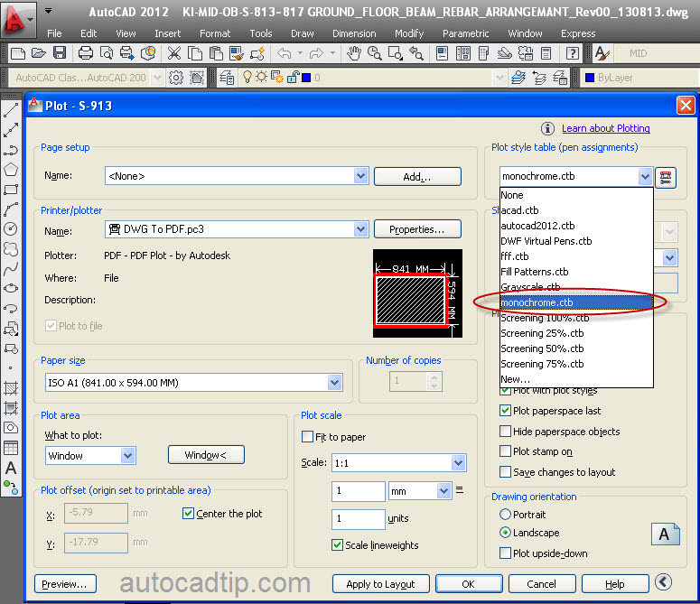This screenshot has height=604, width=700.
Task: Choose acad.ctb from plot style list
Action: point(576,210)
